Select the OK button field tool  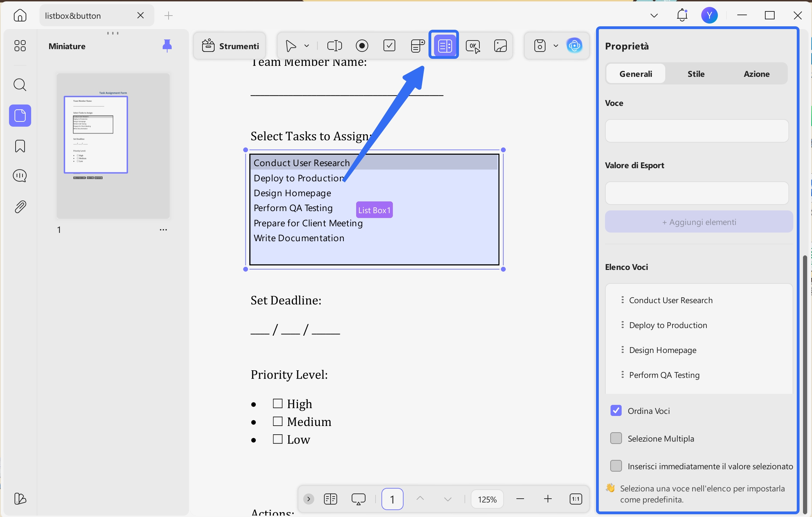[x=473, y=46]
